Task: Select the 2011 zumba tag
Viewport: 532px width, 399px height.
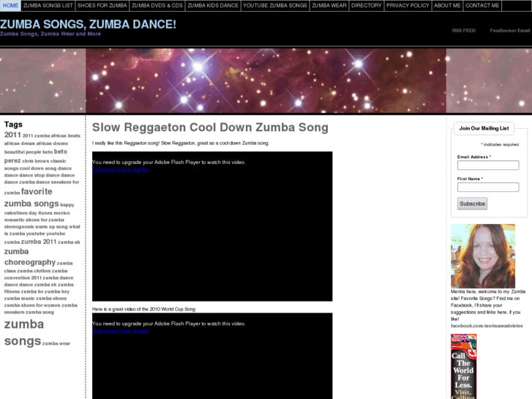Action: pyautogui.click(x=36, y=136)
